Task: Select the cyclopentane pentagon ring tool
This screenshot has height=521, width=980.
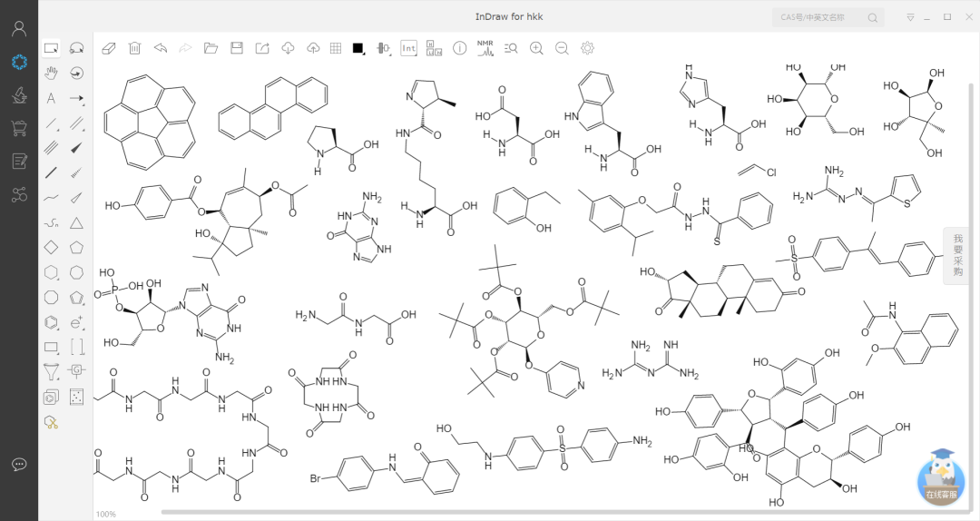Action: click(x=77, y=247)
